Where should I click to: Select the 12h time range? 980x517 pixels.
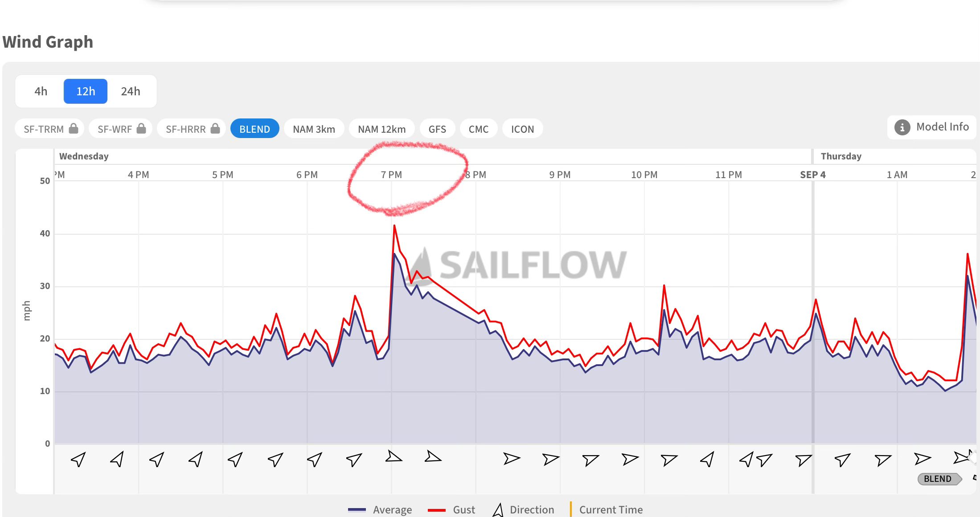pyautogui.click(x=86, y=91)
